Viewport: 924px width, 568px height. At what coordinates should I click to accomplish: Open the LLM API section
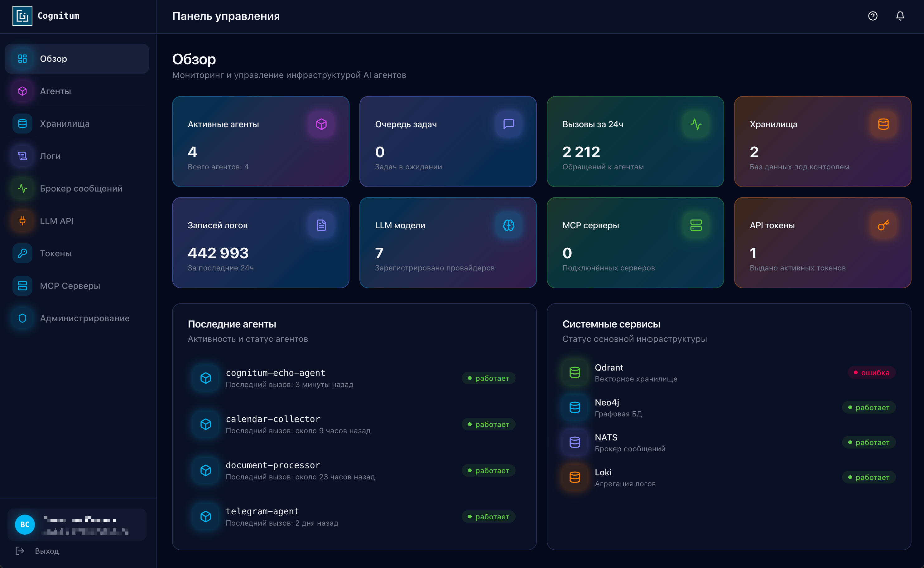pos(56,221)
